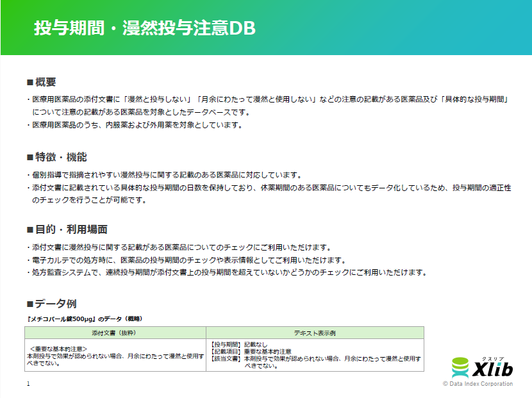Click the title 投与期間・漫然投与注意DB
Viewport: 532px width, 398px height.
(x=144, y=28)
